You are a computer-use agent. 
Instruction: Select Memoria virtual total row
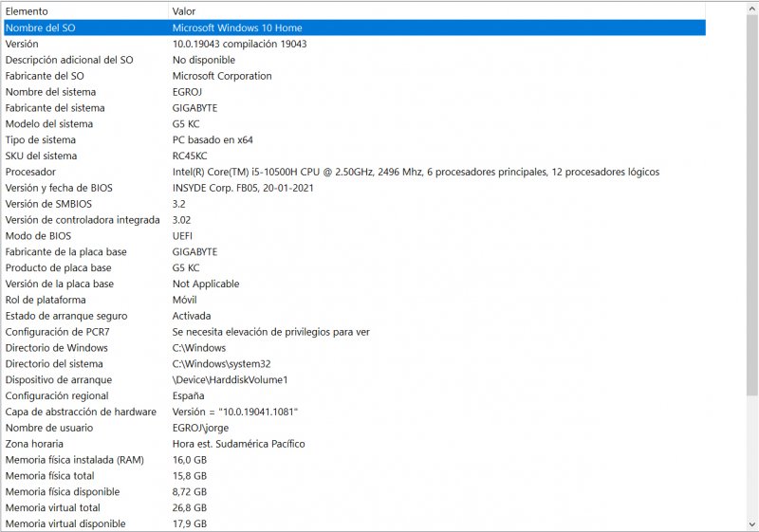354,506
